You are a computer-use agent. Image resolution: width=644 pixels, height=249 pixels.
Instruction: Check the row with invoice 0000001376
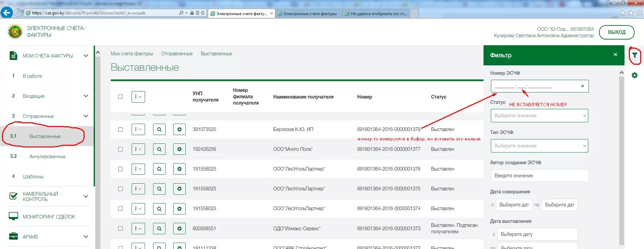pyautogui.click(x=120, y=169)
